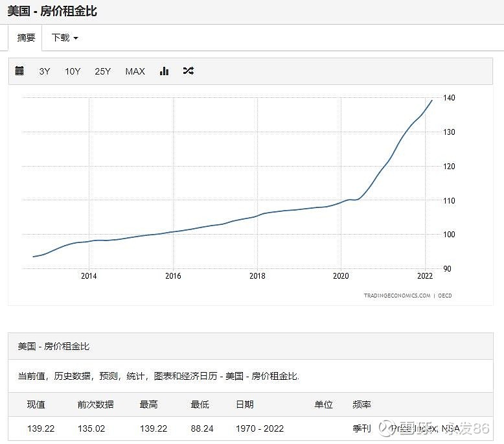This screenshot has width=504, height=444.
Task: Click the table panel heading 美国 - 房价租金比
Action: [x=54, y=346]
